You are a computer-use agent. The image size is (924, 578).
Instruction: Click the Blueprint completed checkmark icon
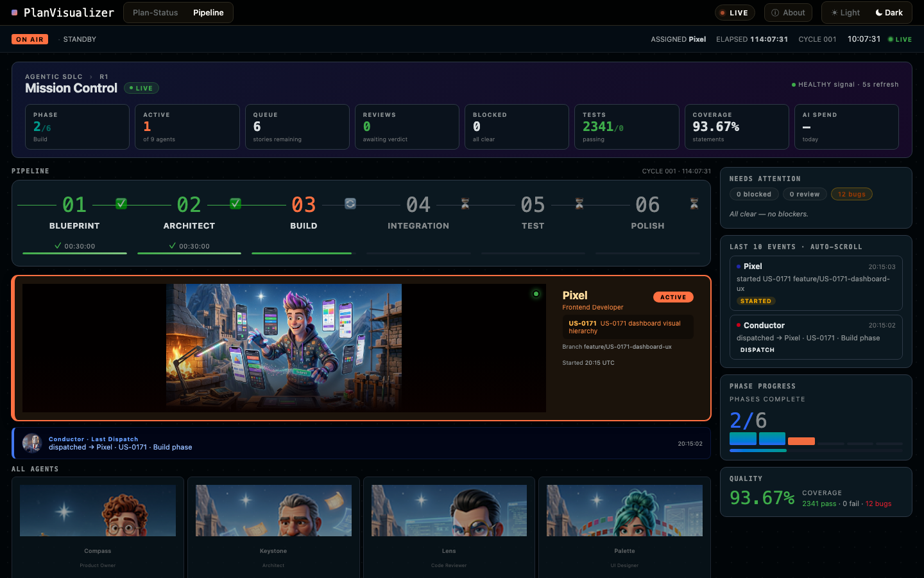tap(121, 204)
